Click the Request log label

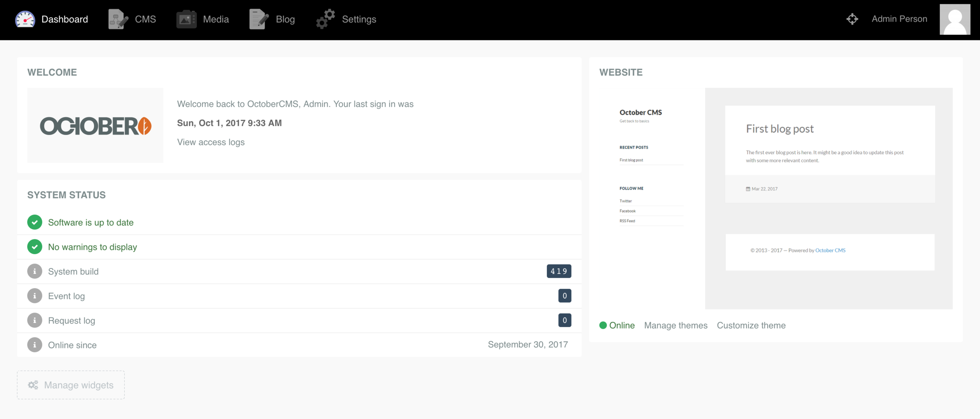71,321
